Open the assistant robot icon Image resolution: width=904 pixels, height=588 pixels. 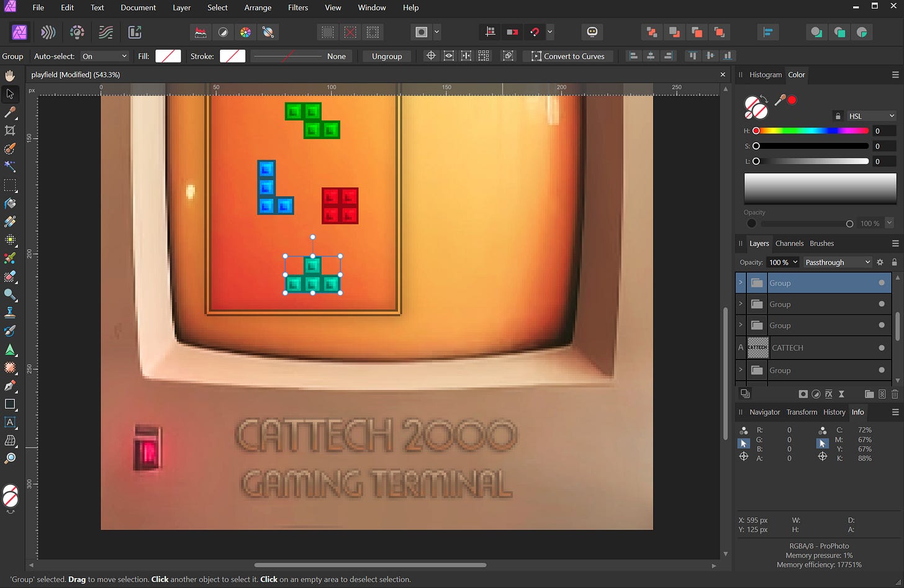592,32
